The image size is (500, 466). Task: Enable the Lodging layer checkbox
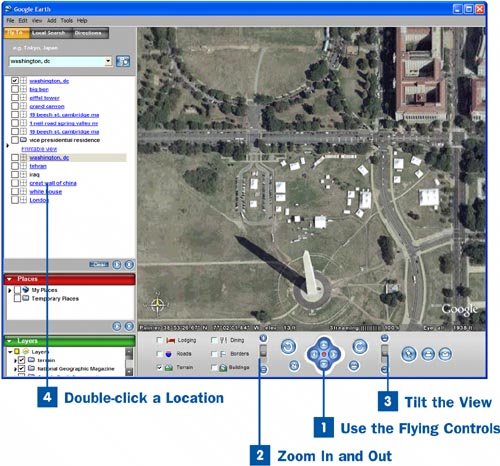(x=160, y=340)
